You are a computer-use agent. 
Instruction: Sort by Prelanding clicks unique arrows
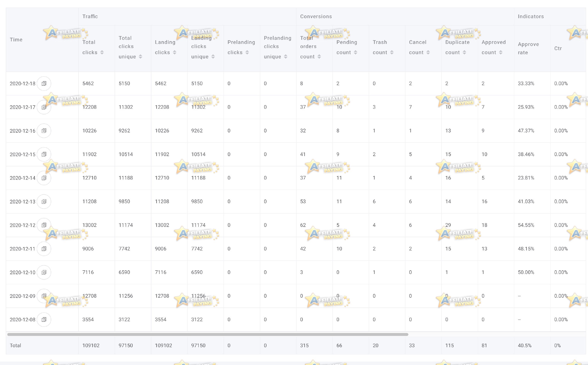coord(286,57)
